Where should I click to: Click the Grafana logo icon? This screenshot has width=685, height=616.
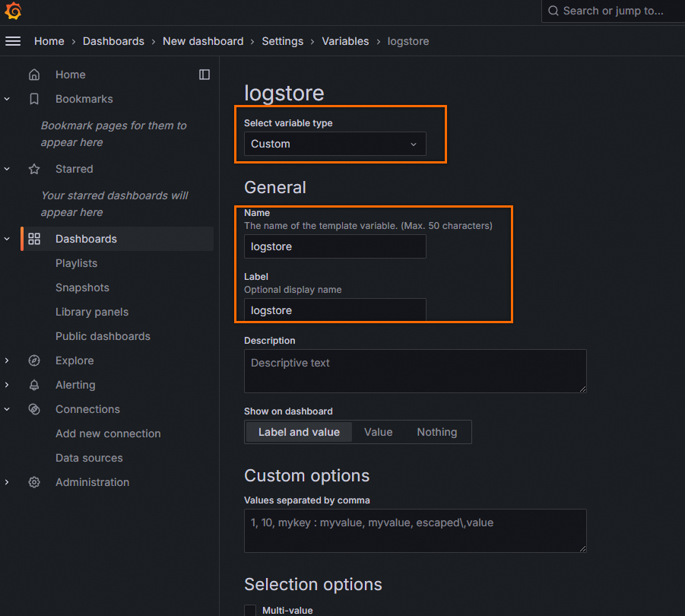(13, 11)
